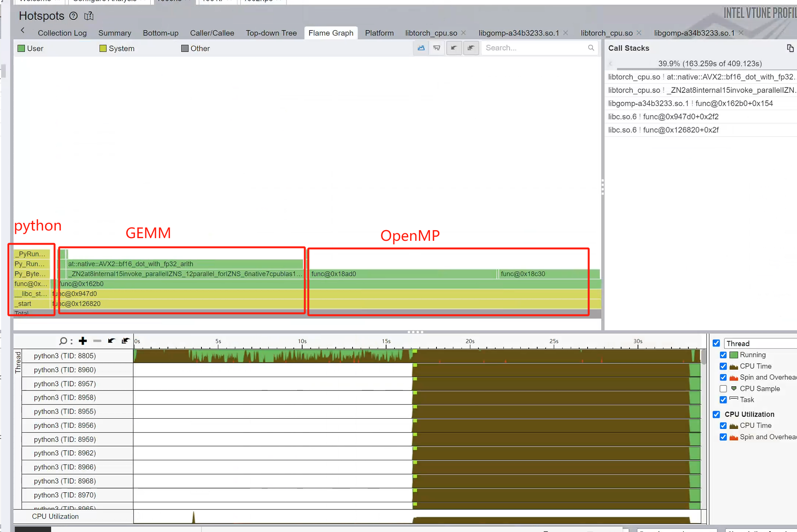
Task: Open the Top-down Tree tab
Action: point(271,33)
